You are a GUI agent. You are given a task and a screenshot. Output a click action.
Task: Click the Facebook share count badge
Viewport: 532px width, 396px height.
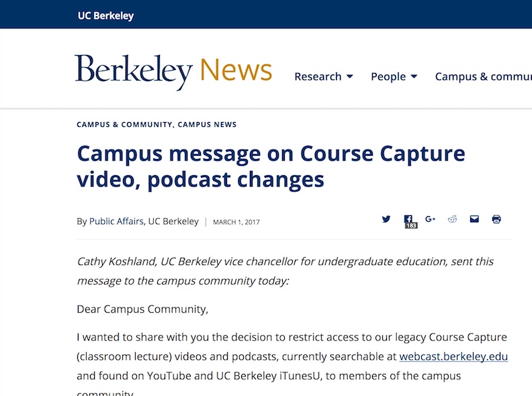click(x=411, y=226)
